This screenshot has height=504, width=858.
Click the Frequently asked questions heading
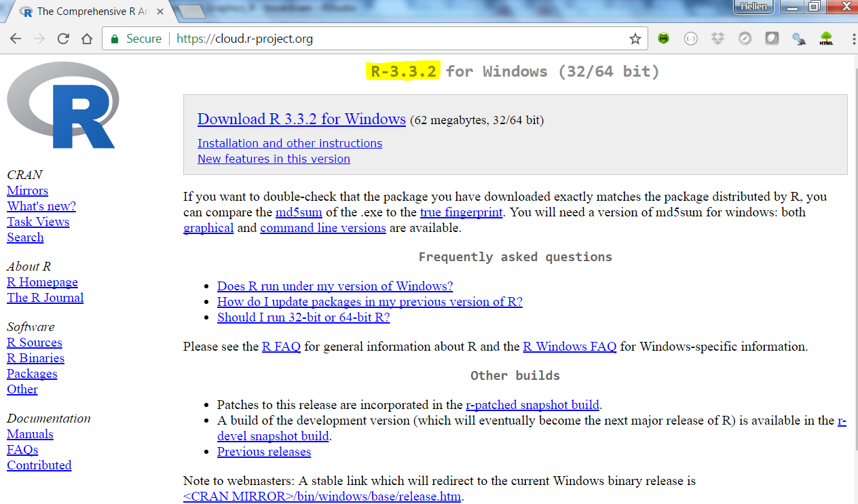(x=515, y=257)
